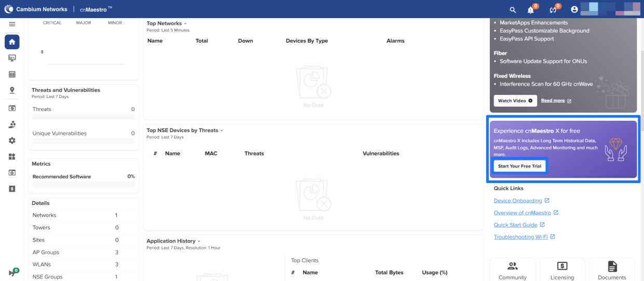Open the apps grid sidebar icon
The height and width of the screenshot is (281, 644).
tap(12, 157)
